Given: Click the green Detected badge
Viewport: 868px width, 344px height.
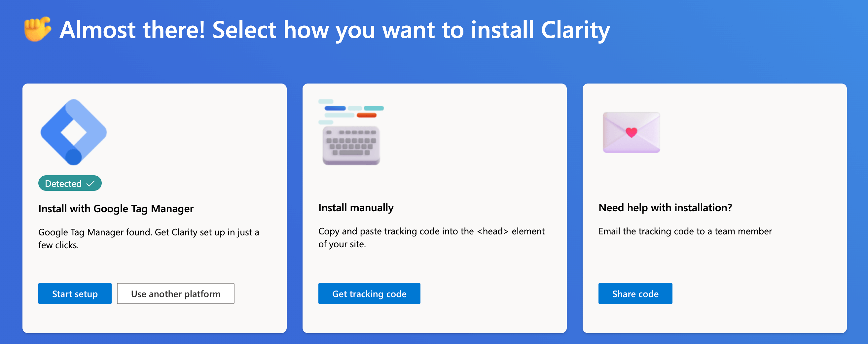Looking at the screenshot, I should click(70, 183).
